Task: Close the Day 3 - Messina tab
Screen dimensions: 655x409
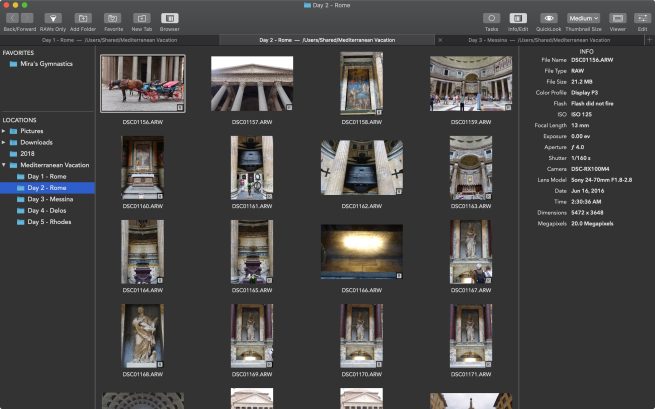Action: [440, 40]
